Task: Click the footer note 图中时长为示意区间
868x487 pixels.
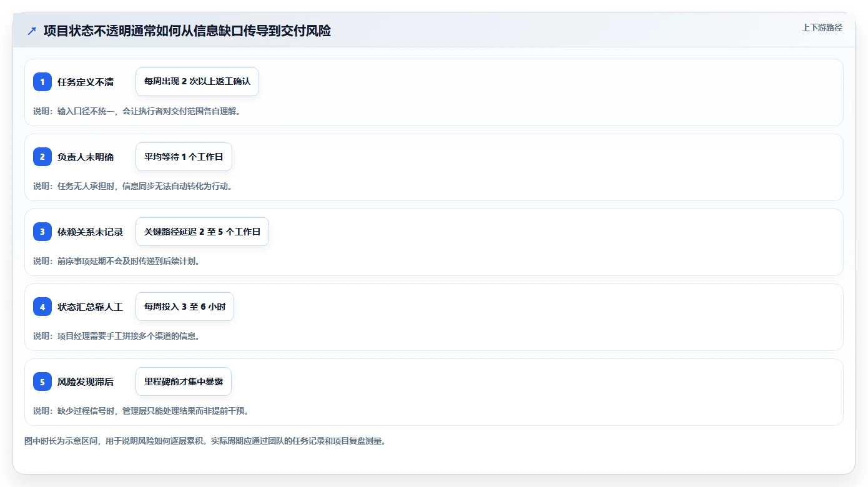Action: pos(205,441)
